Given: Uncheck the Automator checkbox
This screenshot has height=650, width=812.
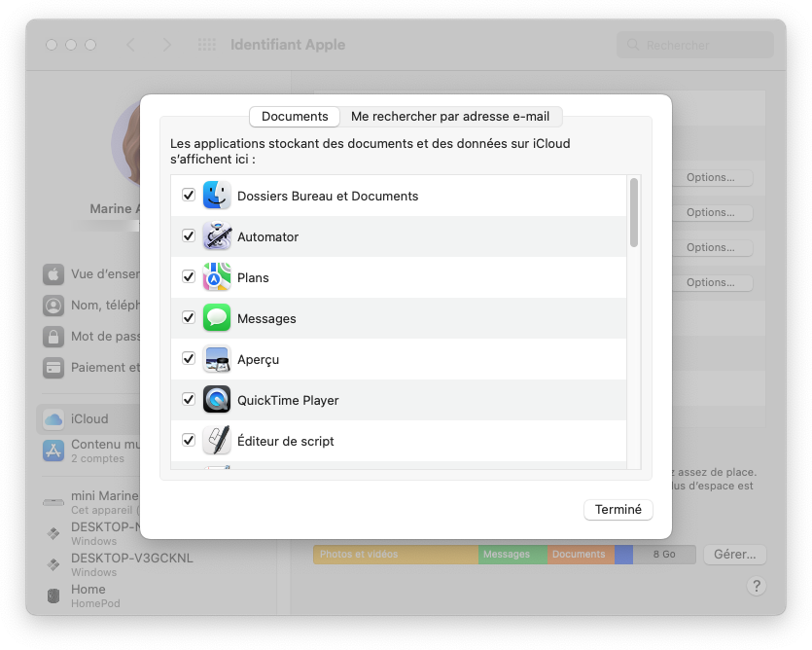Looking at the screenshot, I should coord(187,235).
